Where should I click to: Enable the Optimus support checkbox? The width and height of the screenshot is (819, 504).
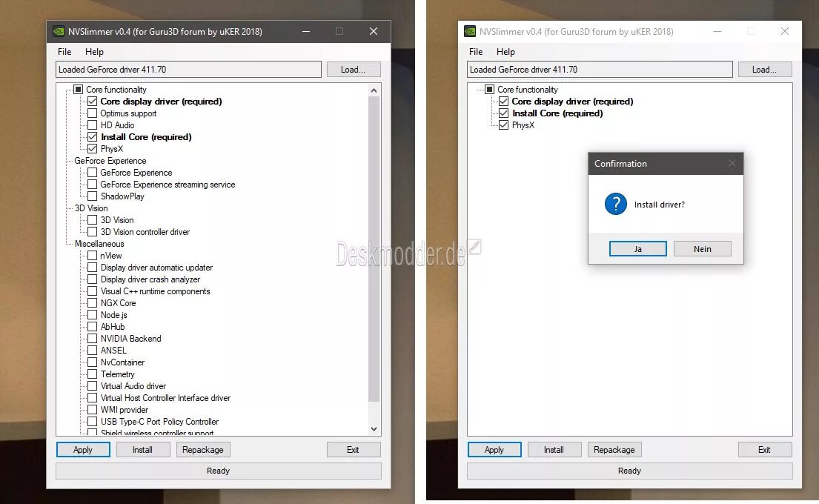pos(93,113)
